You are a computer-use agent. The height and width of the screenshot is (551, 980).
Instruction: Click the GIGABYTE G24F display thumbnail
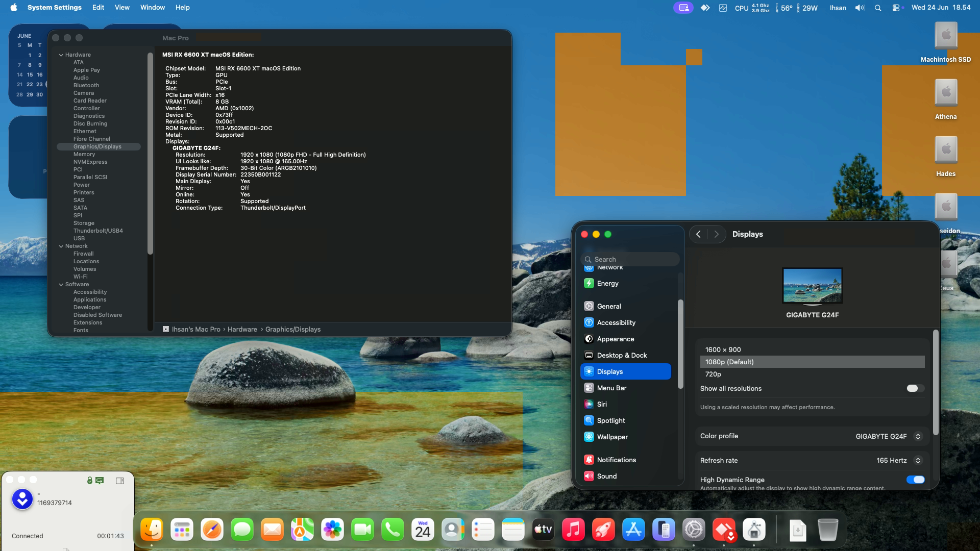click(812, 286)
